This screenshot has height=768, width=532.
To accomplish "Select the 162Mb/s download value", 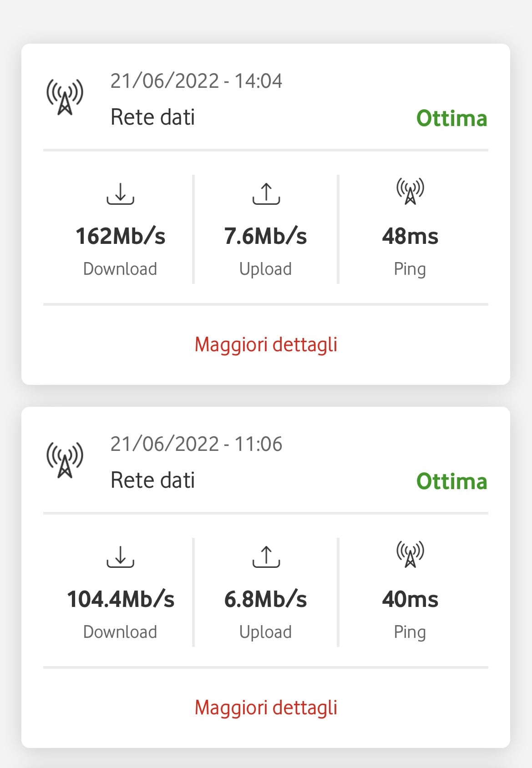I will tap(120, 236).
